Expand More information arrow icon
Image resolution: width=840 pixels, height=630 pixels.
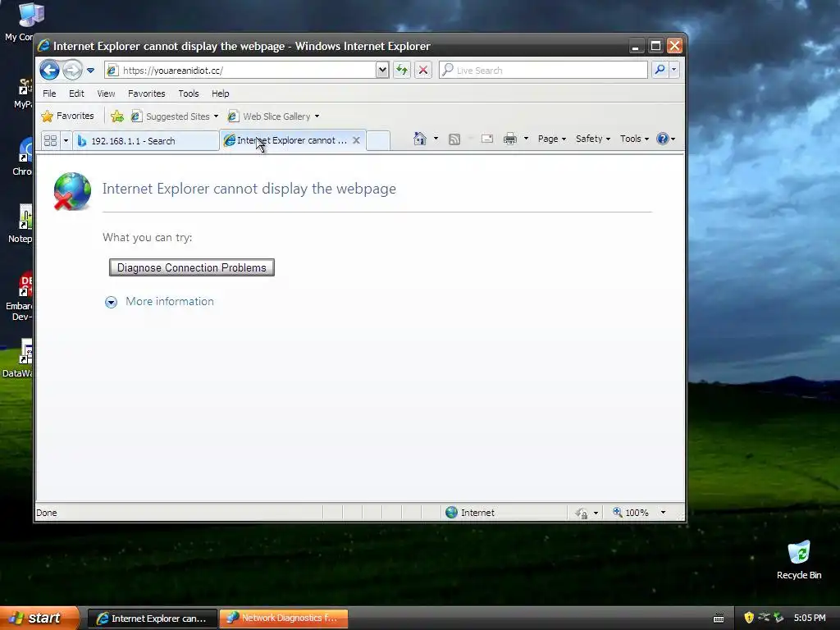click(x=111, y=302)
